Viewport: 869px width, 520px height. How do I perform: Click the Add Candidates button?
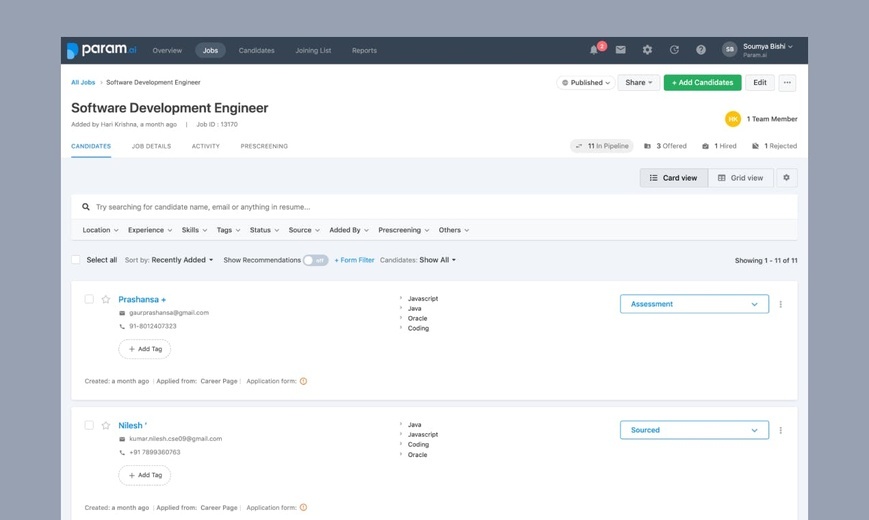coord(702,83)
